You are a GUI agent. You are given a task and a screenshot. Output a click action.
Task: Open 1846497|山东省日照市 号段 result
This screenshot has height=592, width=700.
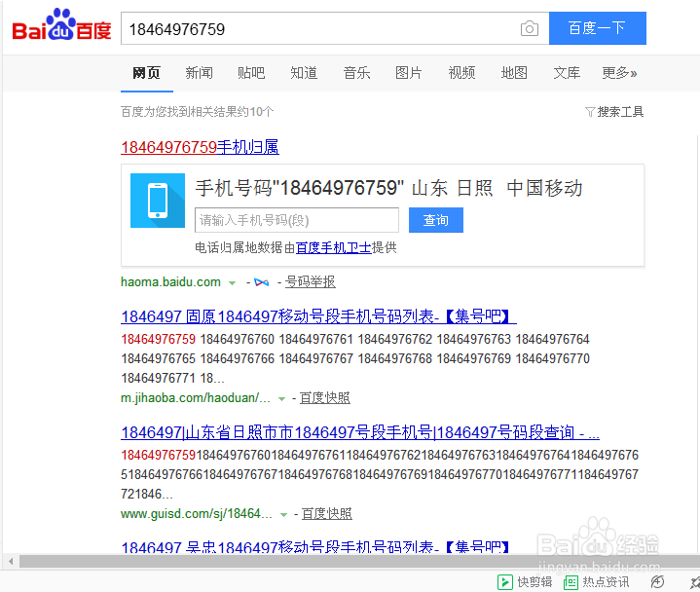360,432
